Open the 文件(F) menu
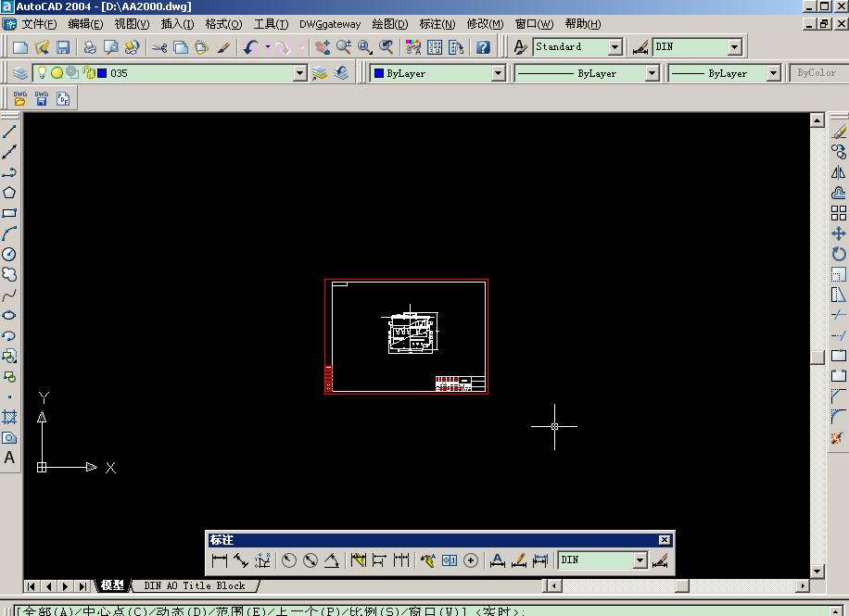The image size is (849, 616). tap(39, 24)
